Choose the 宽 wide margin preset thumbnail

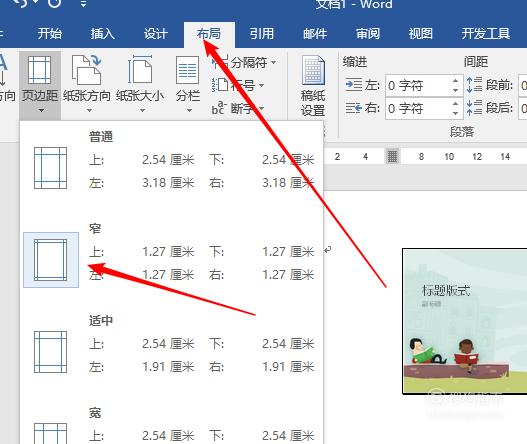point(50,434)
